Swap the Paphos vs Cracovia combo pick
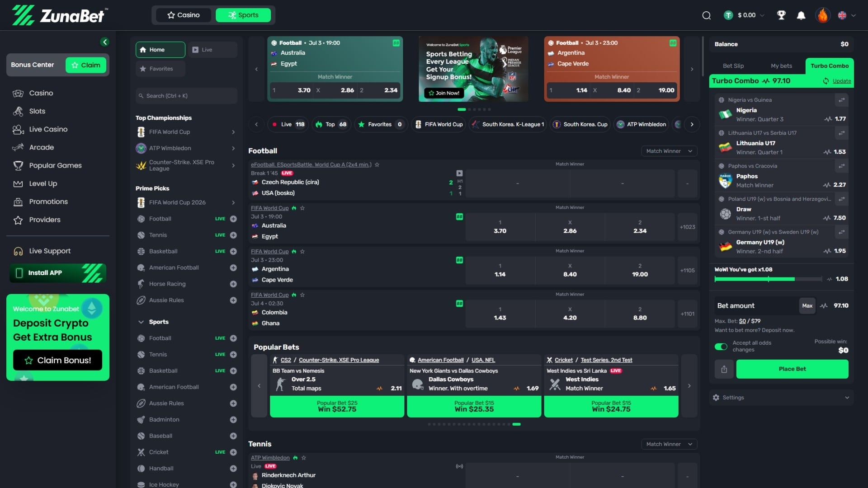The width and height of the screenshot is (868, 488). 842,166
